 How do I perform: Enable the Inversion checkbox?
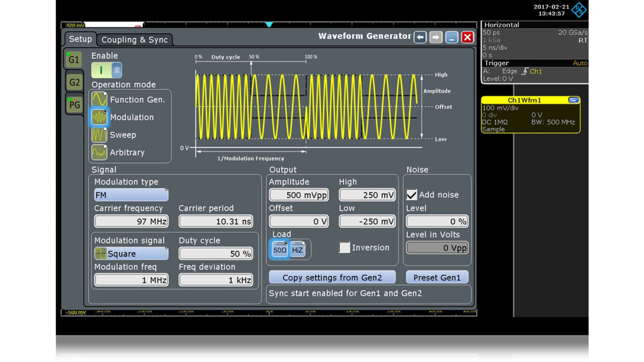pyautogui.click(x=344, y=248)
